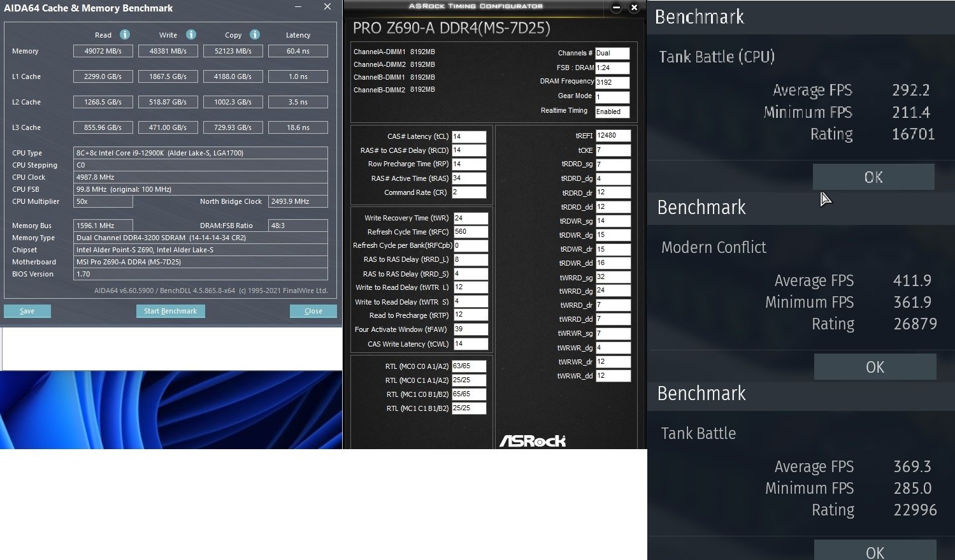955x560 pixels.
Task: Confirm OK on Tank Battle (CPU) result
Action: pyautogui.click(x=873, y=177)
